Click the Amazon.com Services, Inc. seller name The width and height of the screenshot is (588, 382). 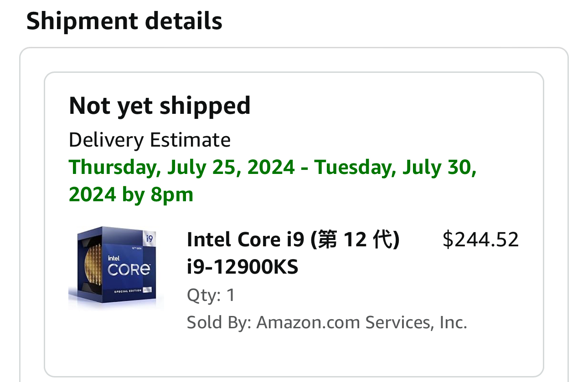pyautogui.click(x=362, y=323)
